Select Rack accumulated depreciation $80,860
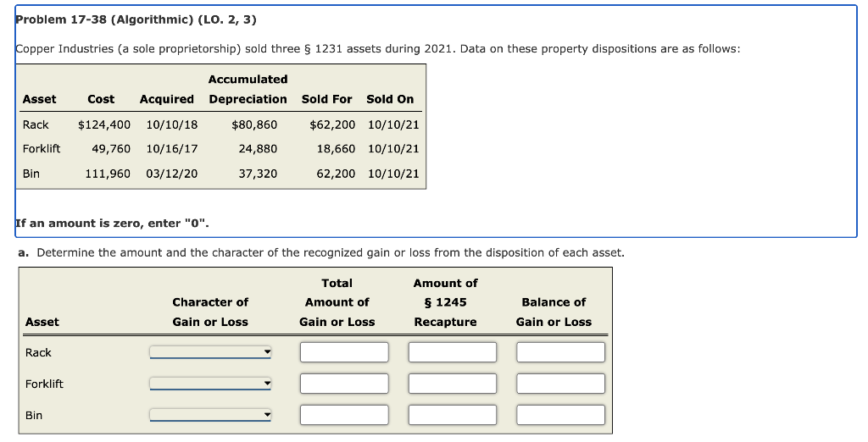Image resolution: width=868 pixels, height=442 pixels. pos(254,125)
